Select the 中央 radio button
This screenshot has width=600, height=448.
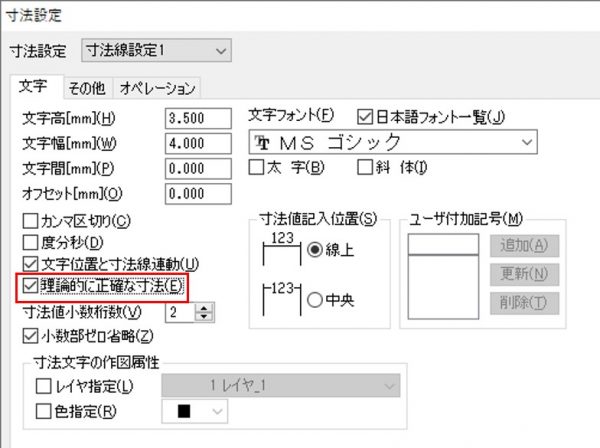315,300
